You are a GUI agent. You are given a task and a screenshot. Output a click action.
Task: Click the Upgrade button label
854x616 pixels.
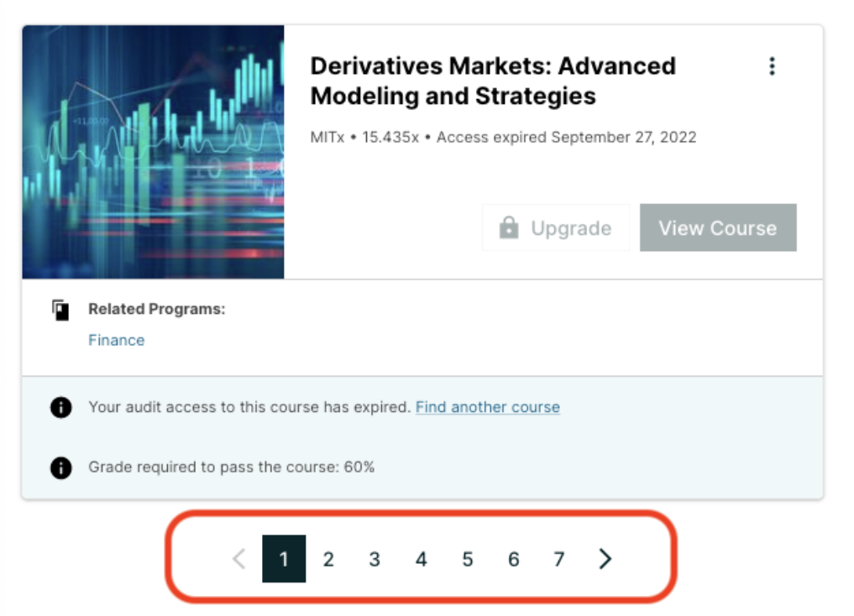click(x=570, y=228)
